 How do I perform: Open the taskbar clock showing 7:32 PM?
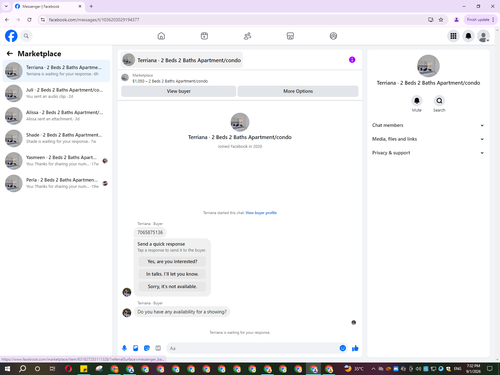point(473,369)
